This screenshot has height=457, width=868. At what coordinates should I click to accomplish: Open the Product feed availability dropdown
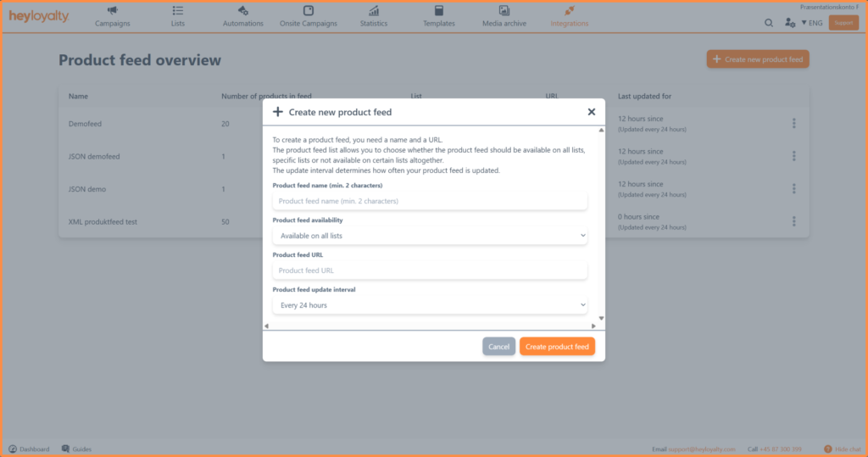point(430,235)
